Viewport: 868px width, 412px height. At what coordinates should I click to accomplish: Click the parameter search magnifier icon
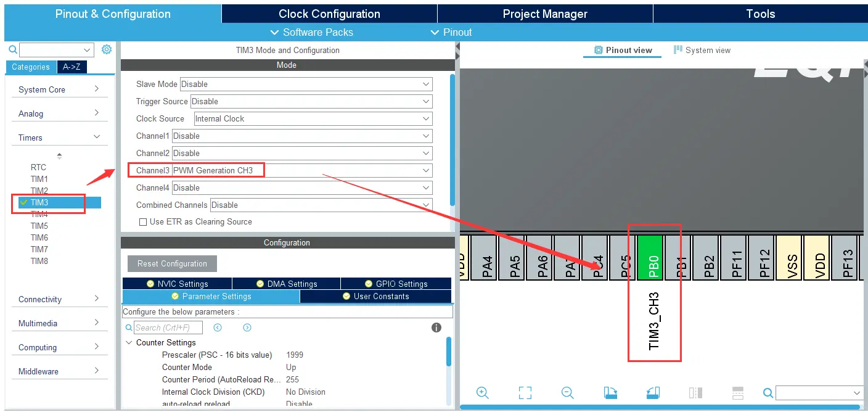coord(129,328)
